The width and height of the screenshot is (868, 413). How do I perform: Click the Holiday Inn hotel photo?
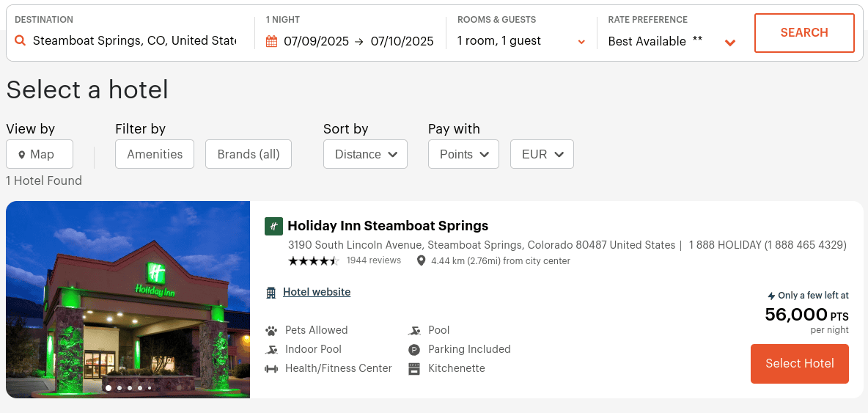[x=128, y=299]
